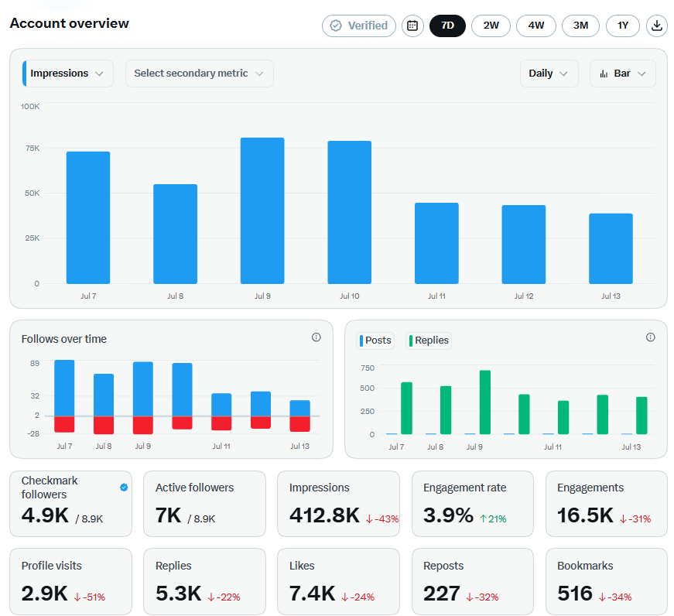Select the 2W time range
The width and height of the screenshot is (674, 616).
[491, 26]
